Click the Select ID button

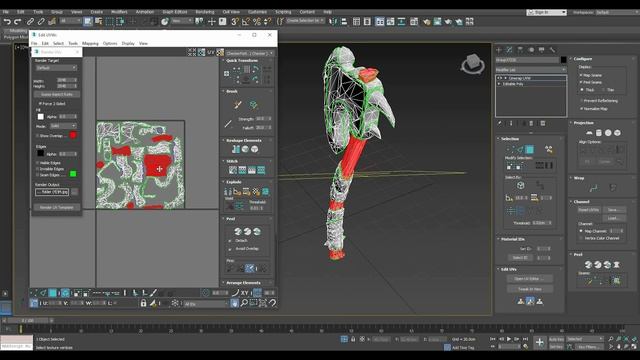pyautogui.click(x=520, y=258)
